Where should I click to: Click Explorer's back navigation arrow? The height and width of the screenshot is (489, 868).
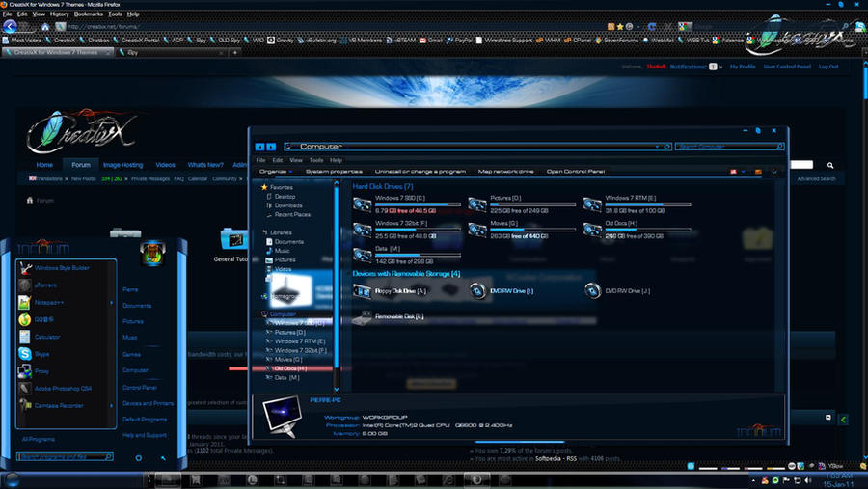(259, 147)
